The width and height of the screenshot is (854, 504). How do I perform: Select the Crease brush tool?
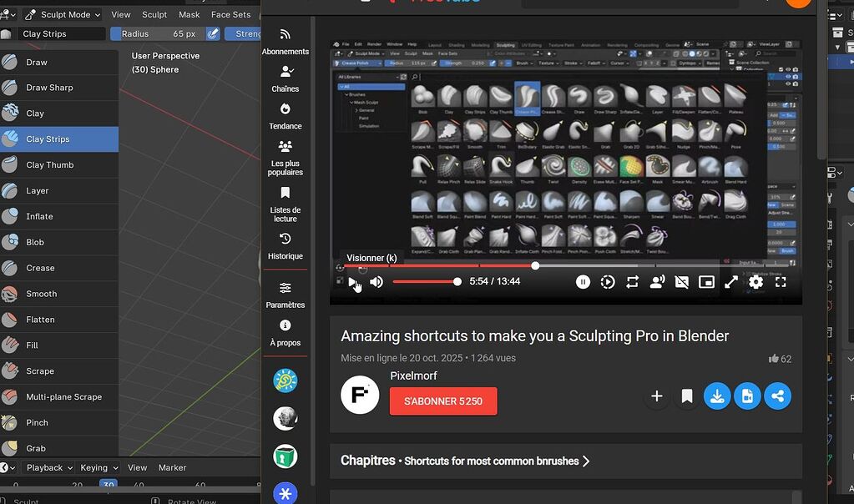(58, 268)
